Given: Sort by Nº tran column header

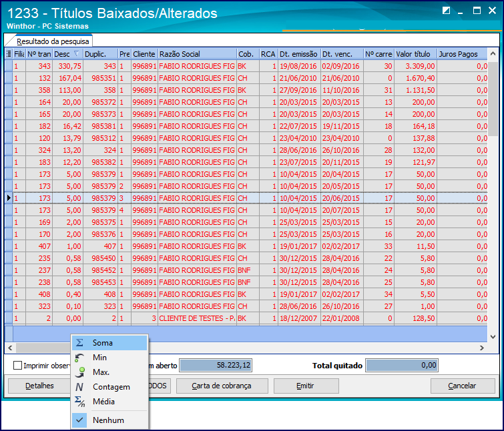Looking at the screenshot, I should click(39, 54).
